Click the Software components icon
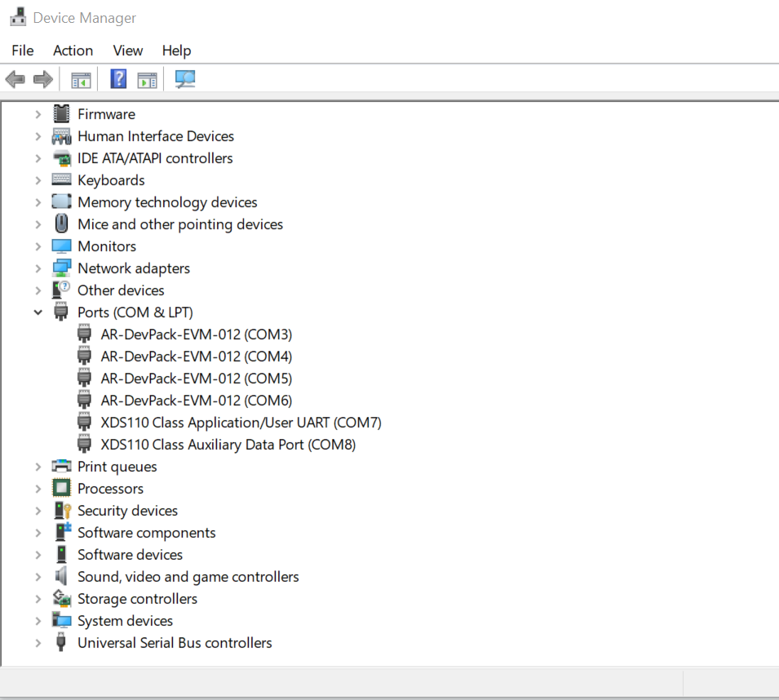 (x=63, y=532)
